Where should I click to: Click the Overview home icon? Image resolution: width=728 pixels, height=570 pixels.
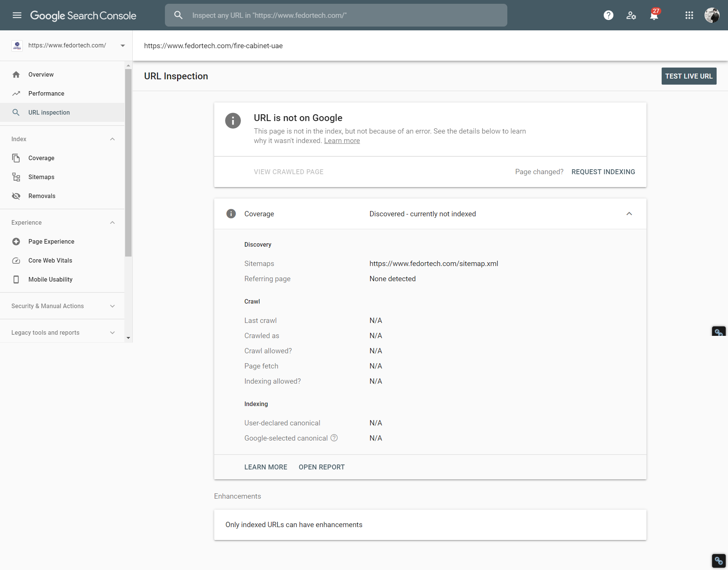coord(16,74)
